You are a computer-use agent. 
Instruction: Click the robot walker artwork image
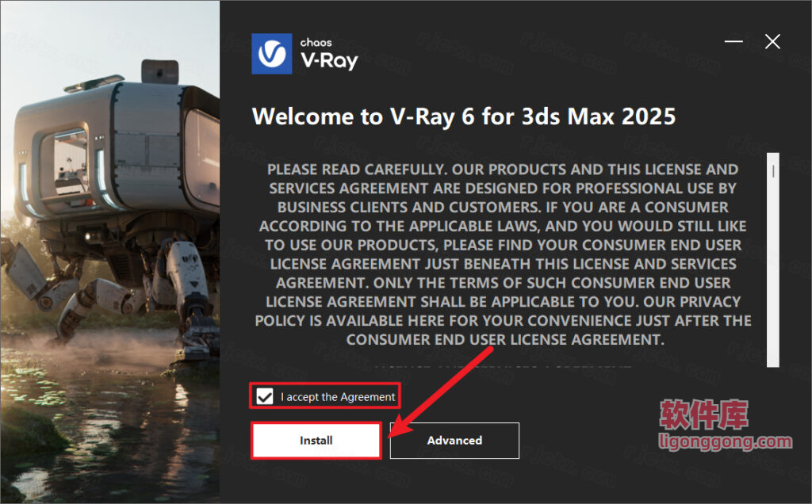pyautogui.click(x=109, y=252)
